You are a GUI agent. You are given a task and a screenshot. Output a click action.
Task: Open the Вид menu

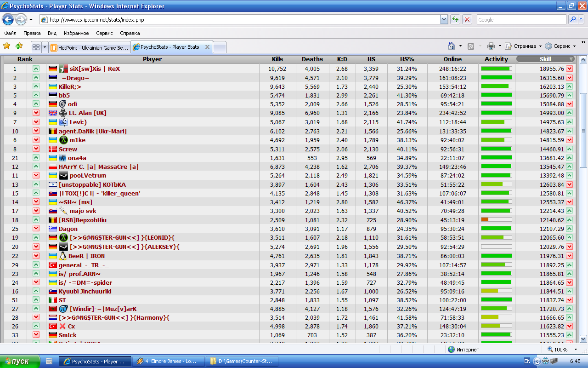tap(52, 33)
